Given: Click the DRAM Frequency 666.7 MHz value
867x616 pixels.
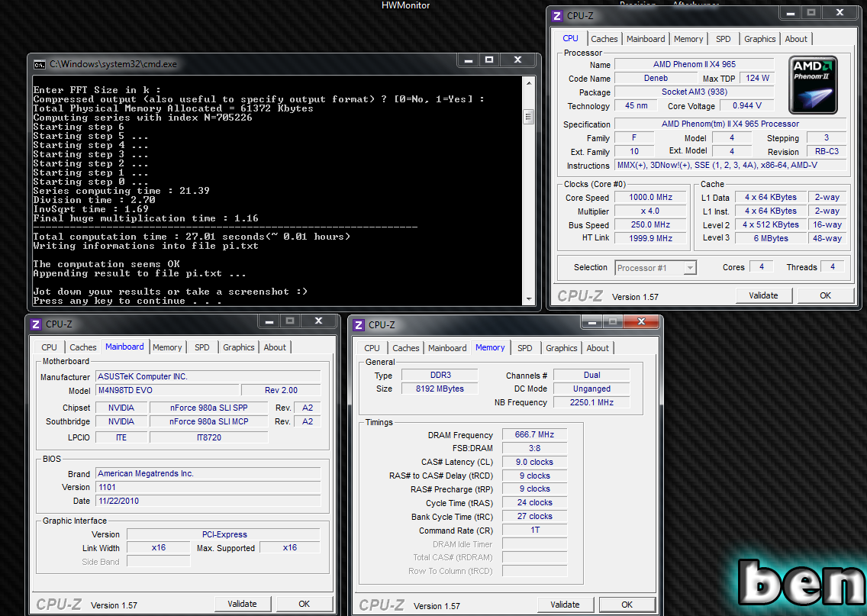Looking at the screenshot, I should (534, 434).
